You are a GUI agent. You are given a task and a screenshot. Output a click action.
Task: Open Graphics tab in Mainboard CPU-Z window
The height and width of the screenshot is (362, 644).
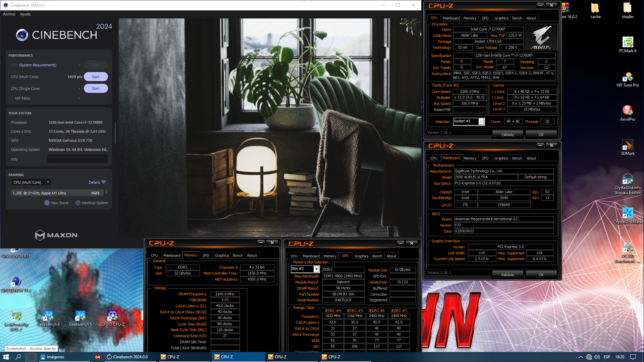coord(501,158)
